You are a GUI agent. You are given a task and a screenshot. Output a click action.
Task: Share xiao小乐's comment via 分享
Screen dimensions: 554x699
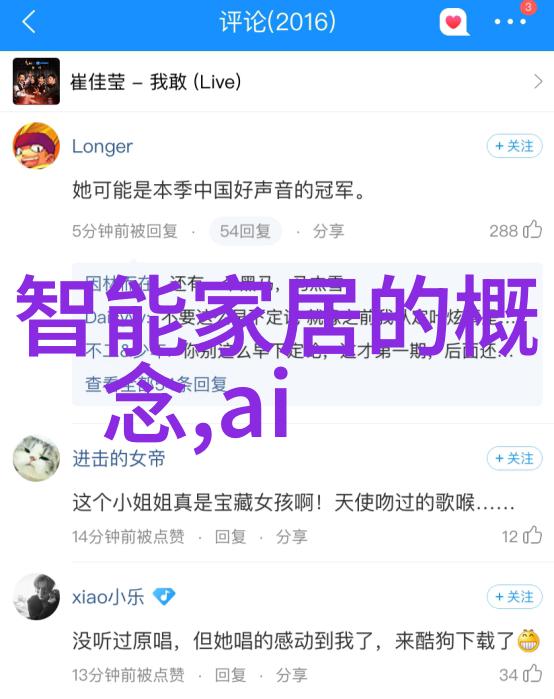(291, 674)
